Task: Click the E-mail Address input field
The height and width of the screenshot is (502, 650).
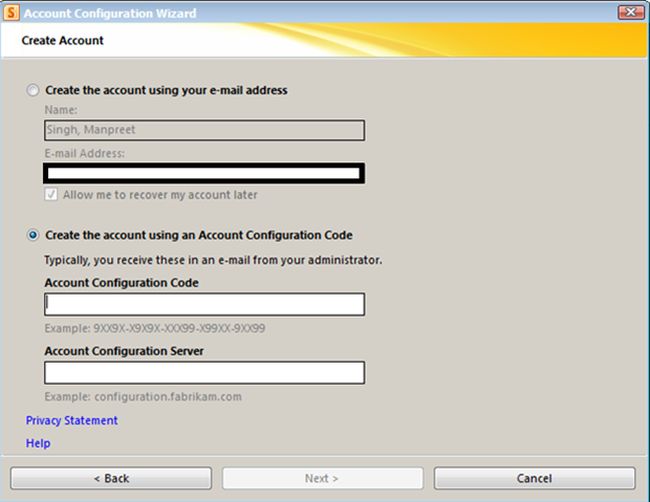Action: [x=204, y=173]
